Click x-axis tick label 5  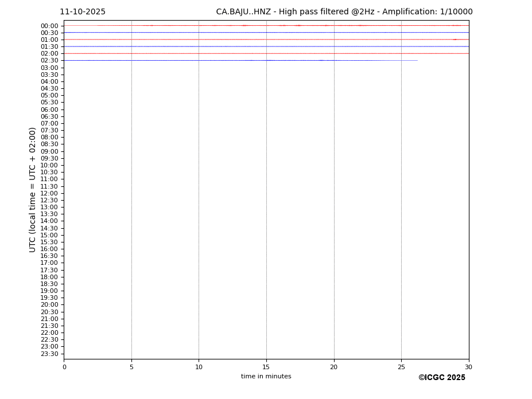click(x=131, y=367)
